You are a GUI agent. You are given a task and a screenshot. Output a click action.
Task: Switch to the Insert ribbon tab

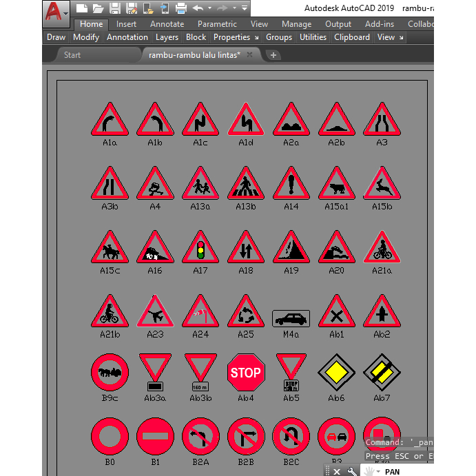[x=126, y=24]
